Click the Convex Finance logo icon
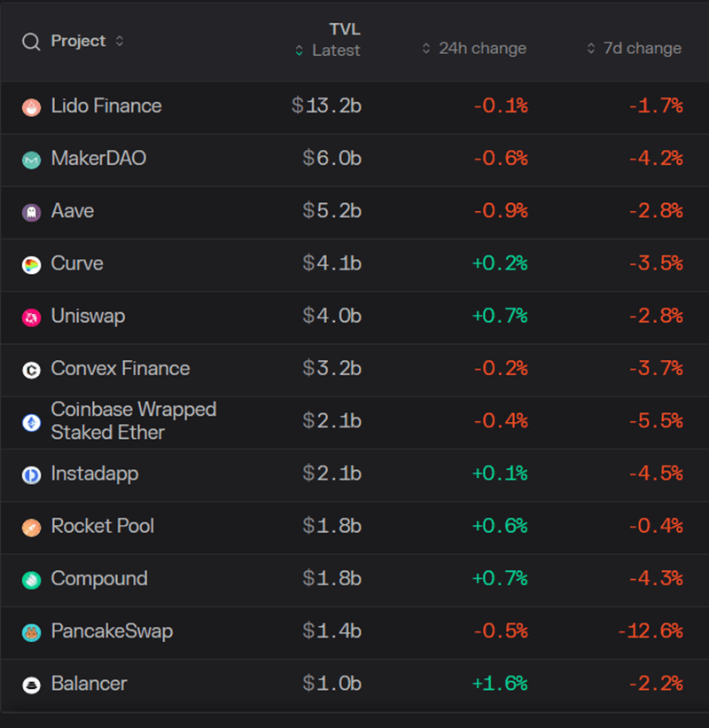This screenshot has width=709, height=728. pyautogui.click(x=31, y=370)
